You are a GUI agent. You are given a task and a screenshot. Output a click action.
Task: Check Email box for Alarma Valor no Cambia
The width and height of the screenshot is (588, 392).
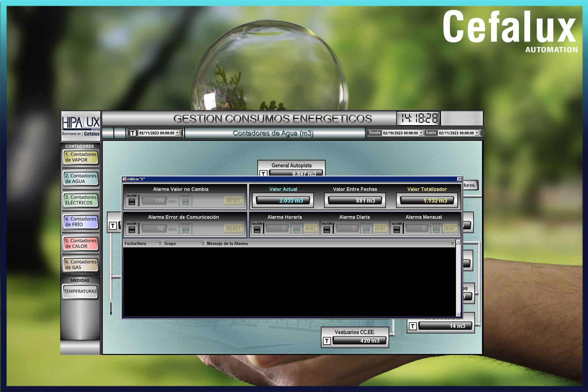[x=186, y=202]
